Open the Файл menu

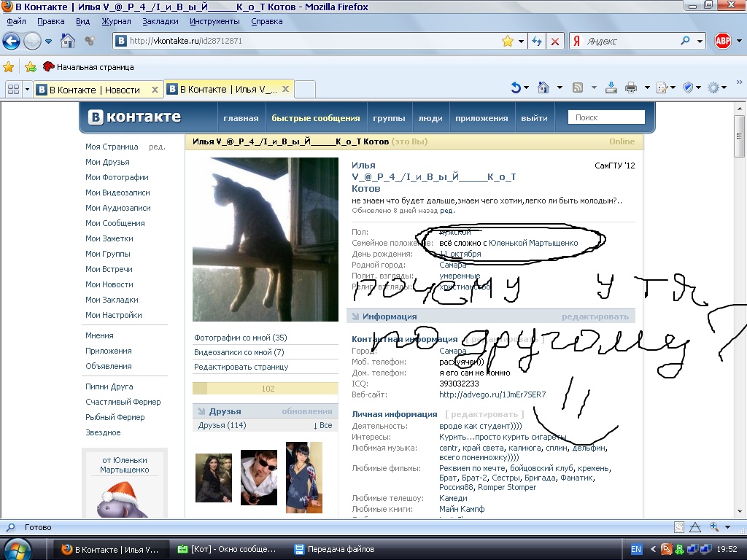[16, 21]
